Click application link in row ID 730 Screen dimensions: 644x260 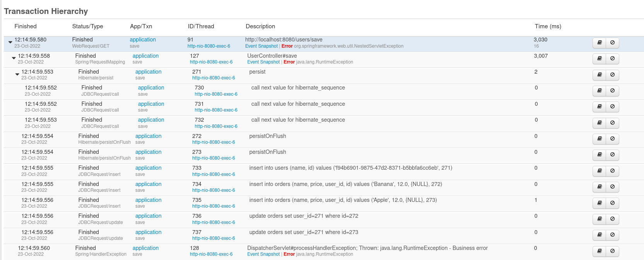(151, 88)
